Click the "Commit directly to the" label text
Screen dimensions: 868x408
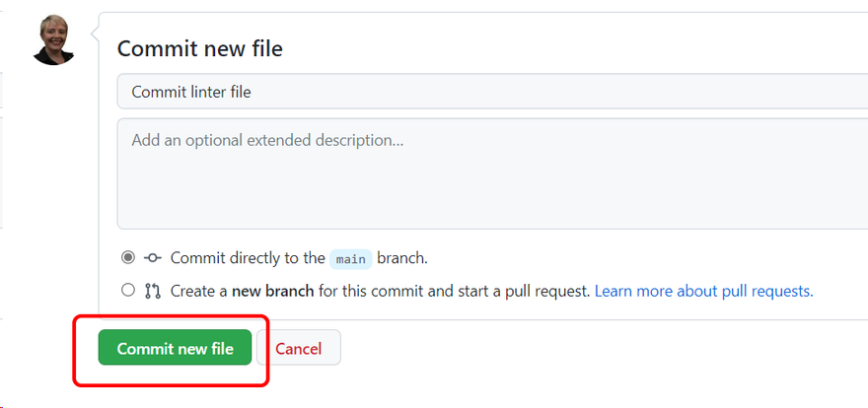click(x=248, y=258)
